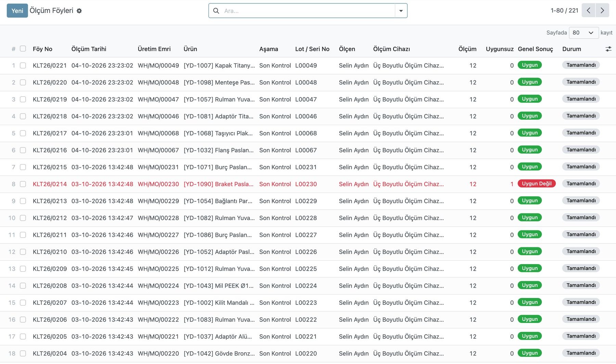This screenshot has width=616, height=364.
Task: Click the Uygun Değil badge on row 8
Action: click(x=537, y=184)
